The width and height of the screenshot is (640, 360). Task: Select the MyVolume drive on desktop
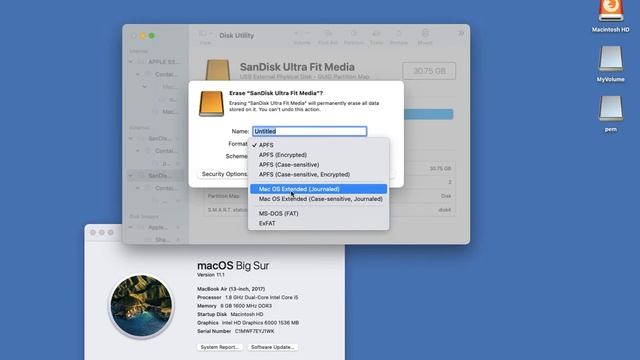point(611,64)
